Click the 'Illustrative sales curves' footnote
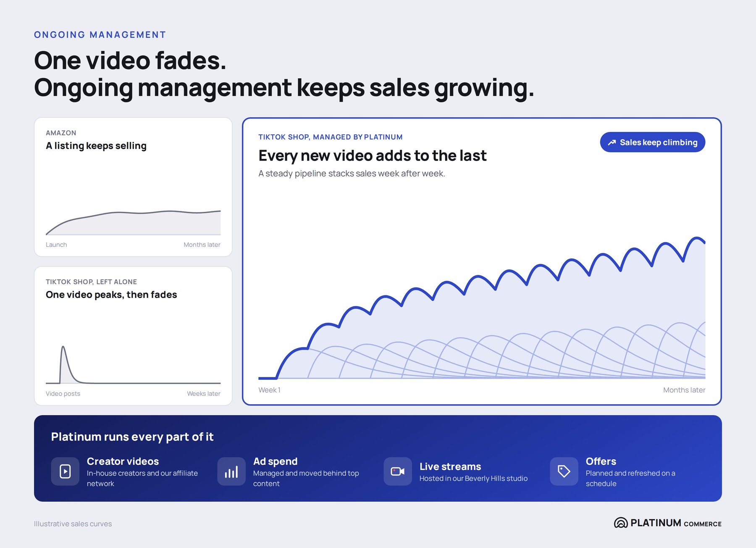 [73, 524]
